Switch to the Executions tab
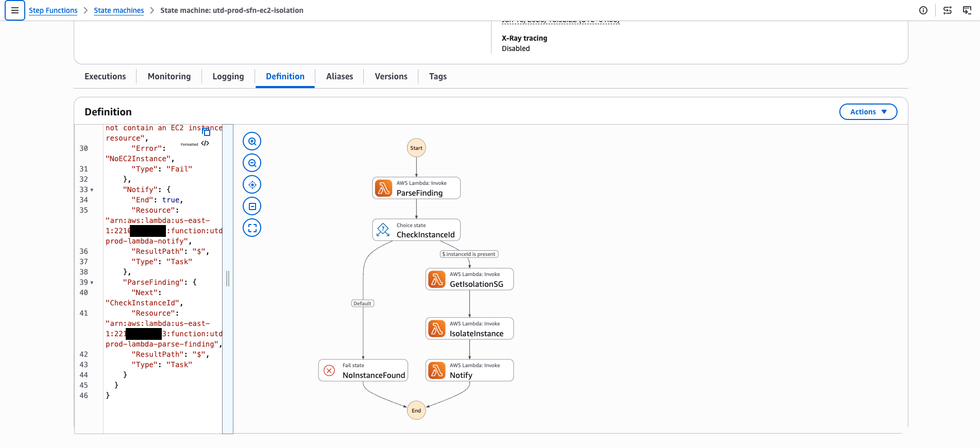Image resolution: width=980 pixels, height=448 pixels. point(105,76)
